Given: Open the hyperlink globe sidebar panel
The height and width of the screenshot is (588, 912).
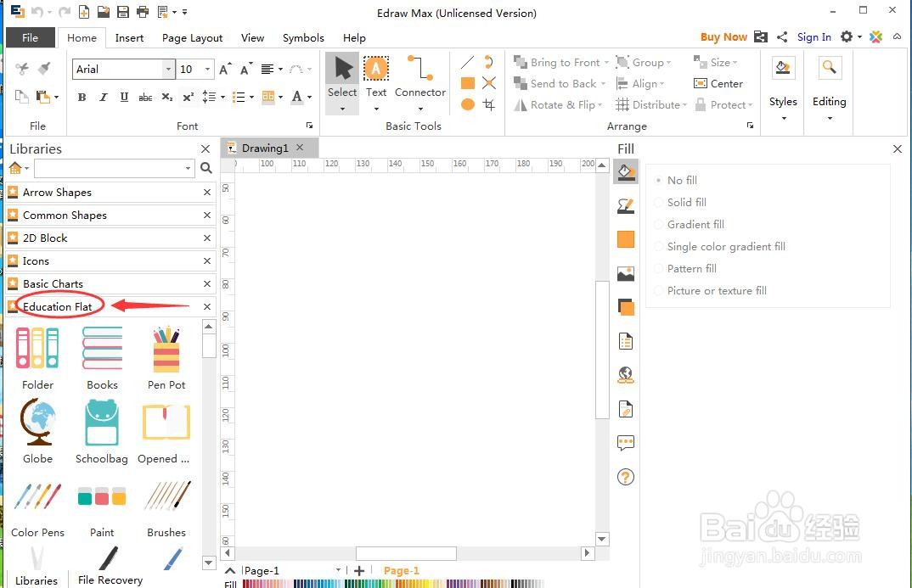Looking at the screenshot, I should coord(625,375).
